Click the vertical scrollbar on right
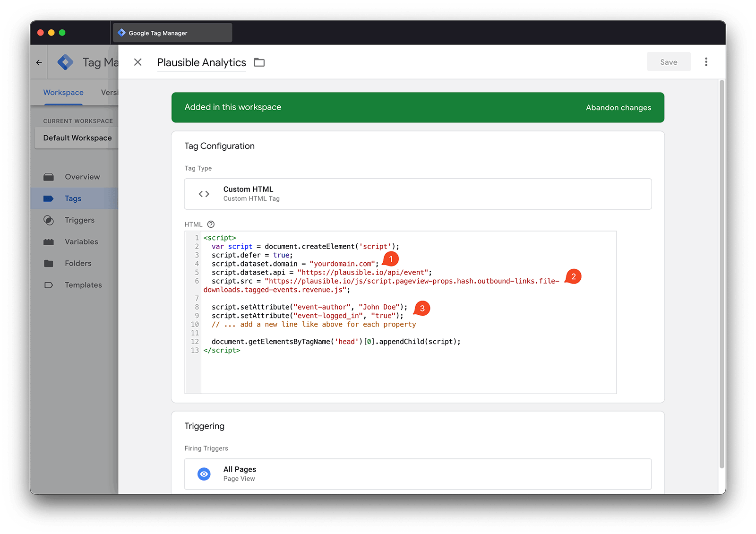 click(722, 274)
